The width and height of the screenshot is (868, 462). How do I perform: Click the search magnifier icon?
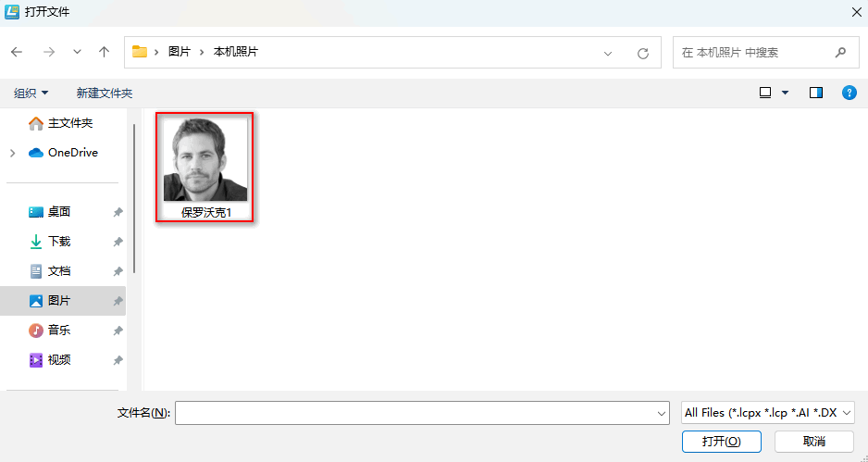click(x=839, y=53)
